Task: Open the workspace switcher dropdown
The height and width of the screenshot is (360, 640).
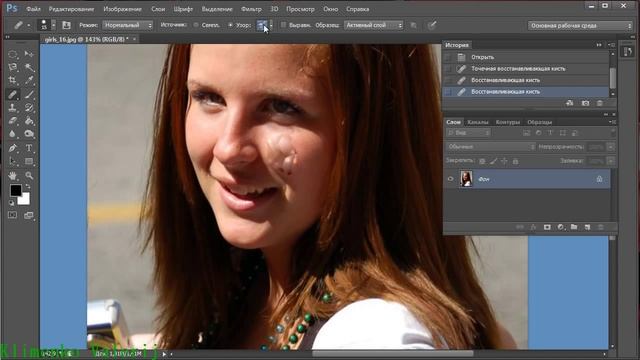Action: click(580, 26)
